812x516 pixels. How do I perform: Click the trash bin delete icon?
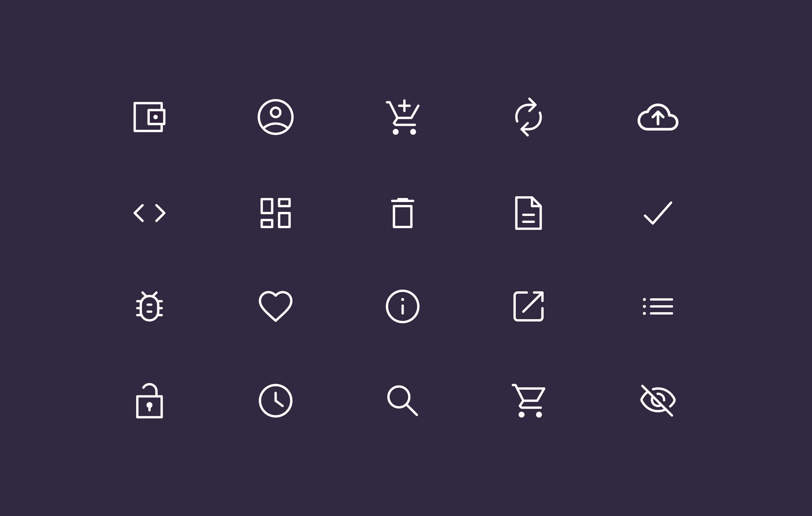[403, 213]
